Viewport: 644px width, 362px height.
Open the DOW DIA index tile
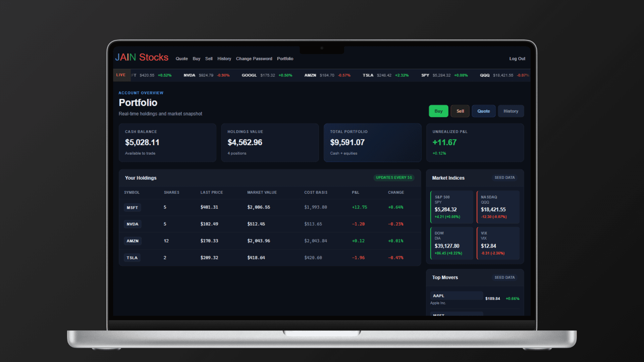click(452, 243)
